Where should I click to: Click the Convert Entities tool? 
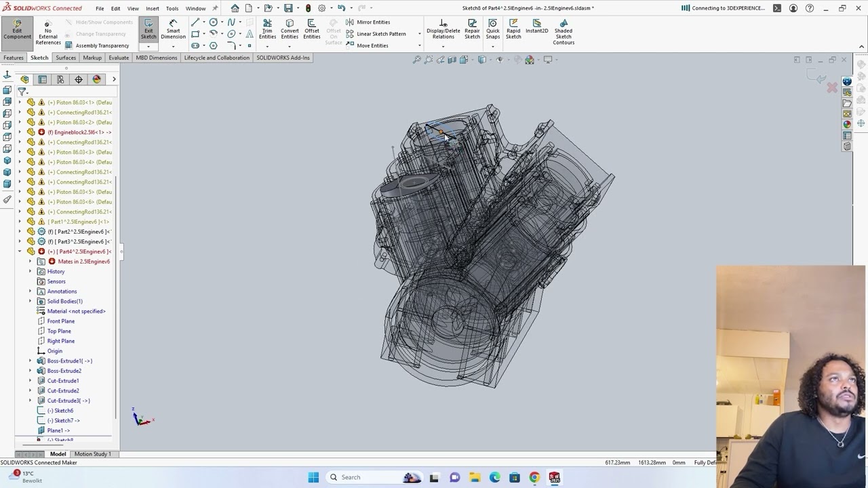click(290, 29)
